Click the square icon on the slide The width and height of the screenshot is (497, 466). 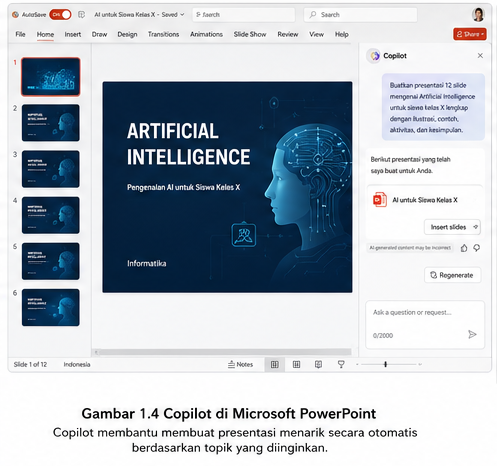pyautogui.click(x=244, y=235)
